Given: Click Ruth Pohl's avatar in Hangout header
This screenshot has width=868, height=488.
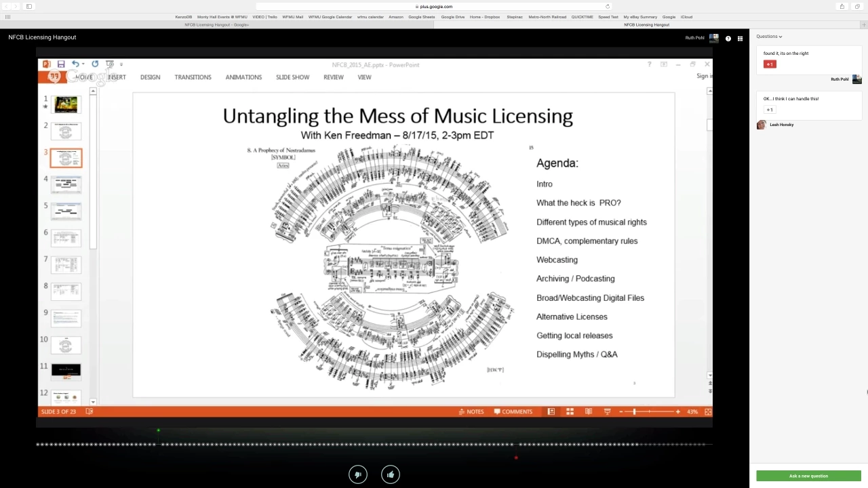Looking at the screenshot, I should pyautogui.click(x=713, y=38).
